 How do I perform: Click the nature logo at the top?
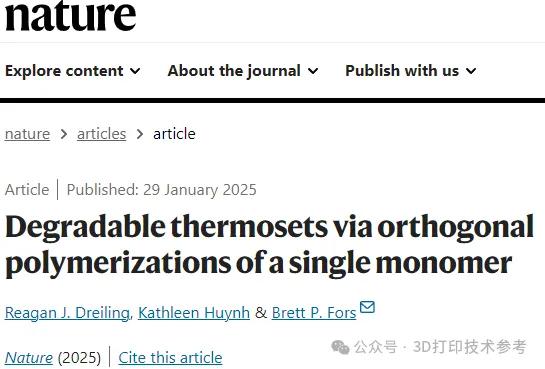70,16
